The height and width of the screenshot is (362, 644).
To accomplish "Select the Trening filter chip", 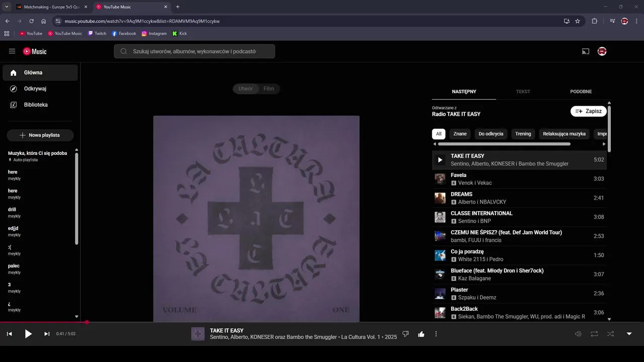I will click(523, 134).
